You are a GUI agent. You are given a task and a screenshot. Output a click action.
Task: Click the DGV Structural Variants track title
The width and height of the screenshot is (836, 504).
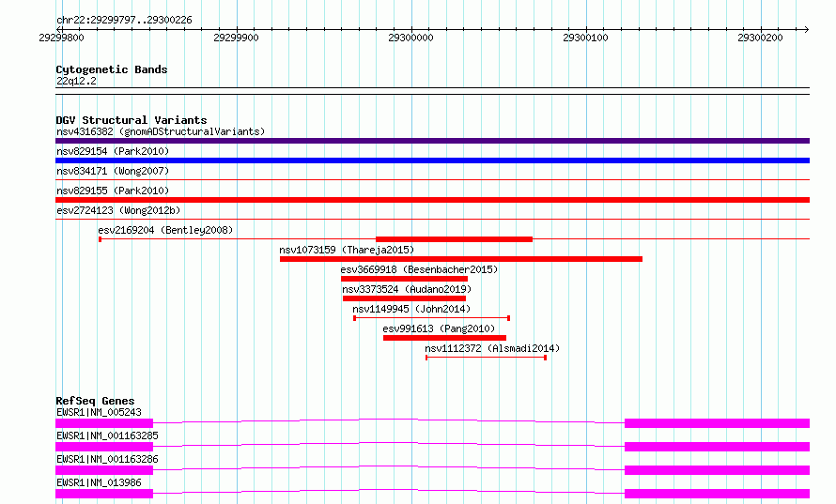tap(132, 120)
